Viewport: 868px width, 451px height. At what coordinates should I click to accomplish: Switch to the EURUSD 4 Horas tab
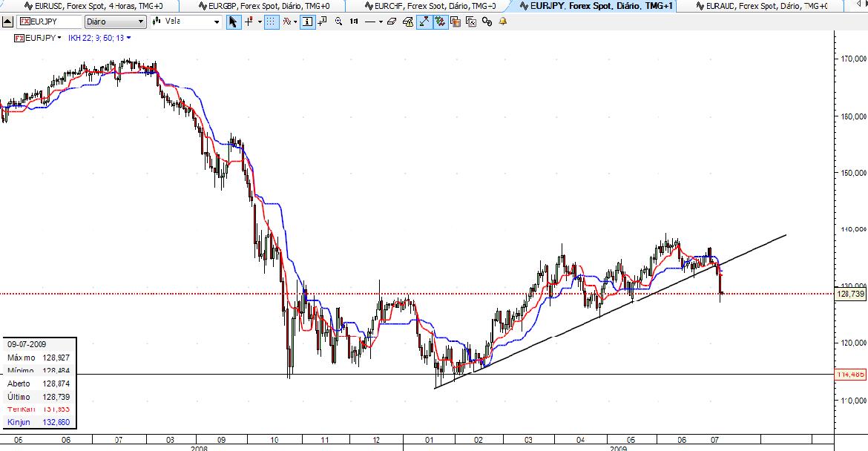[93, 6]
